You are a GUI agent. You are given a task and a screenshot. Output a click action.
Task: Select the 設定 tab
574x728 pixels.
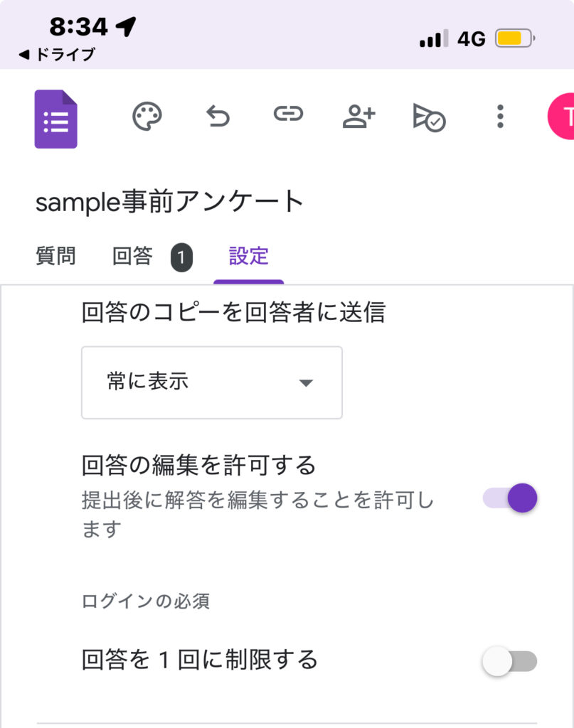(x=248, y=256)
